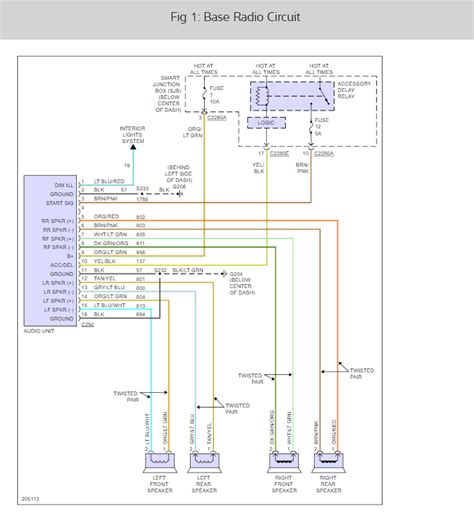Click HOT AT ALL TIMES above Fuse 7
Viewport: 474px width, 518px height.
204,69
